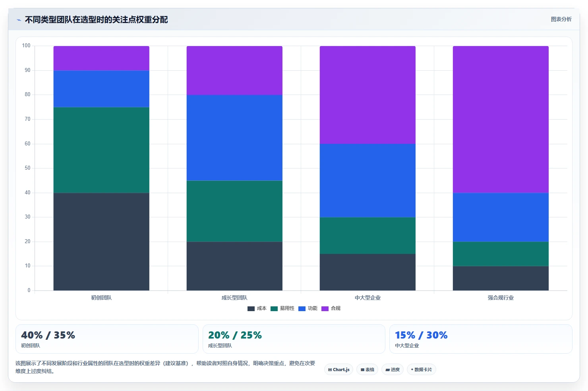Click the 合规 segment of 成长型团队 bar
This screenshot has width=588, height=391.
pos(234,70)
